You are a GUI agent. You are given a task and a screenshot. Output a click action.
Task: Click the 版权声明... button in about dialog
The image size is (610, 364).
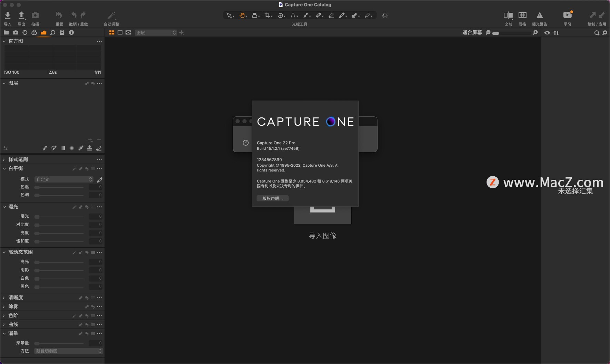point(272,198)
